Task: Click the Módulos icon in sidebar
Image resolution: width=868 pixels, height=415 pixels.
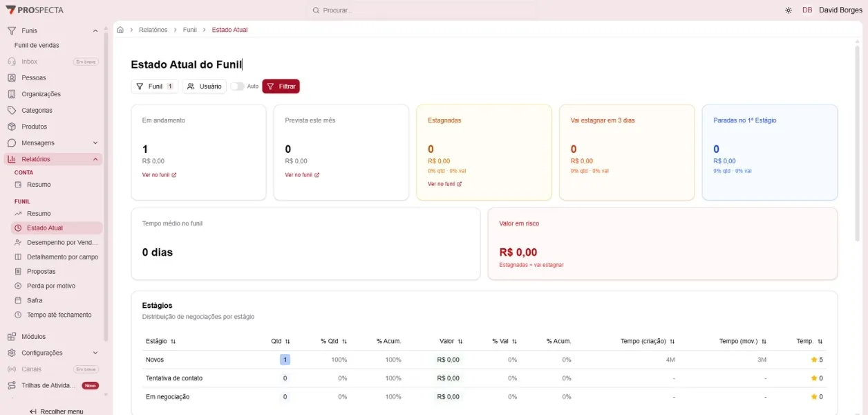Action: coord(12,337)
